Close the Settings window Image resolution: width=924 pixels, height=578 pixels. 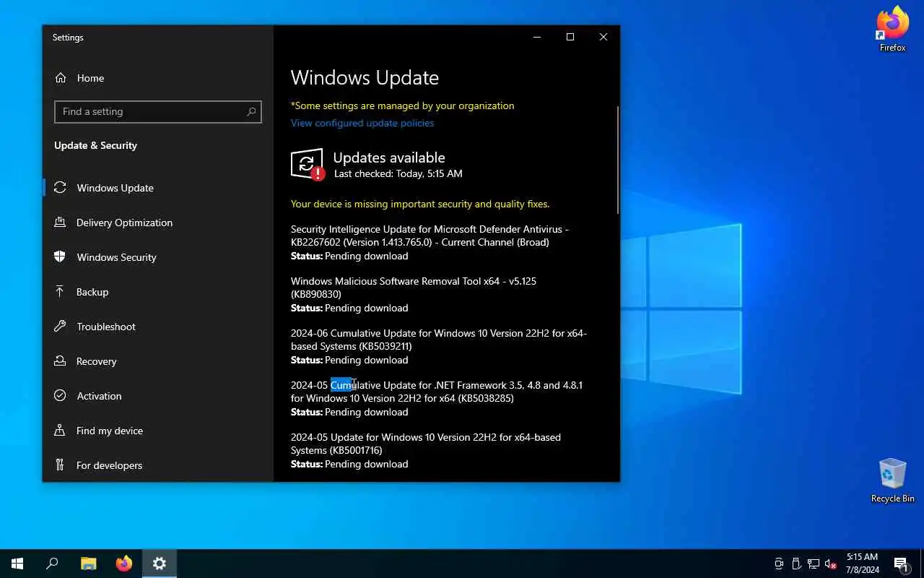603,37
